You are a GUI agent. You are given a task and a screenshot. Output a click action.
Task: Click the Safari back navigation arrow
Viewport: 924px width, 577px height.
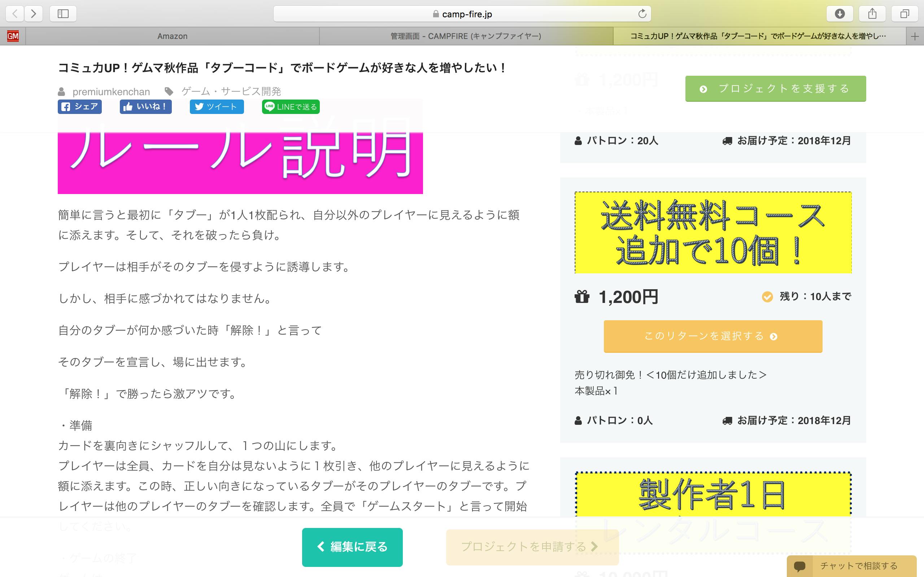[15, 14]
